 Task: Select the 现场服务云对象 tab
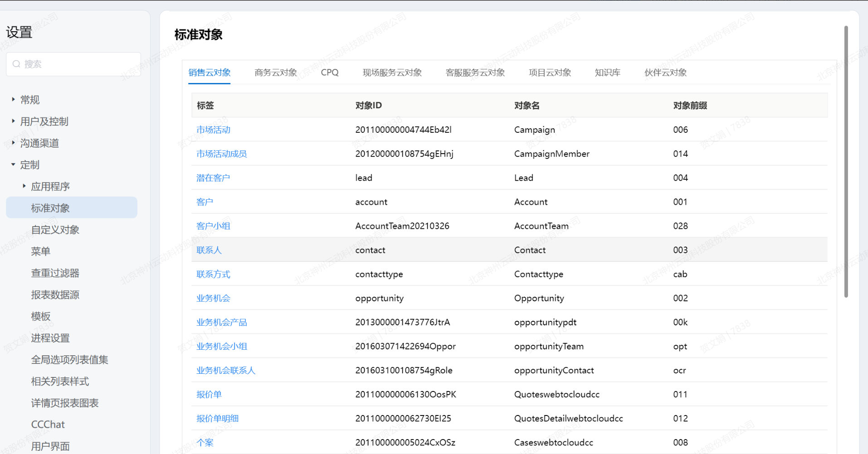(392, 72)
